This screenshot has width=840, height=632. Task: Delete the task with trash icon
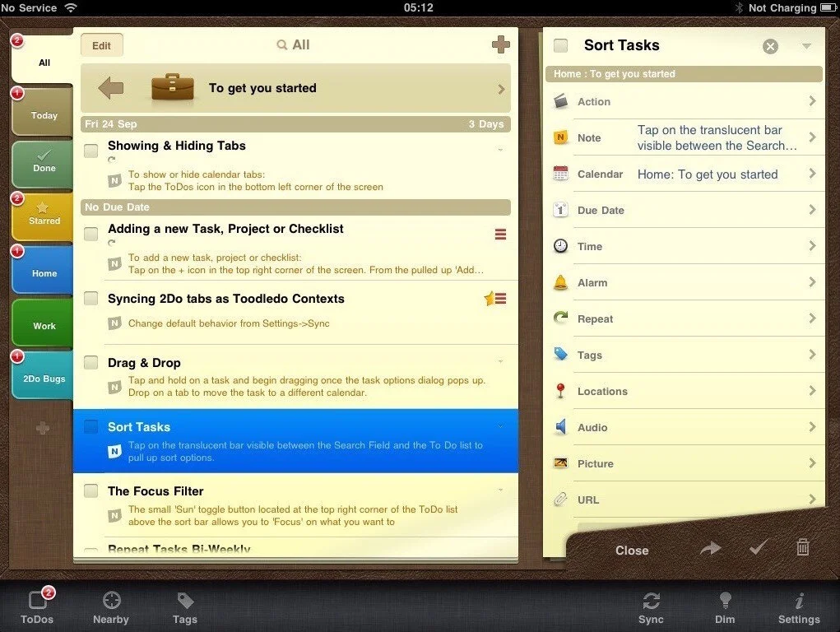[x=802, y=547]
